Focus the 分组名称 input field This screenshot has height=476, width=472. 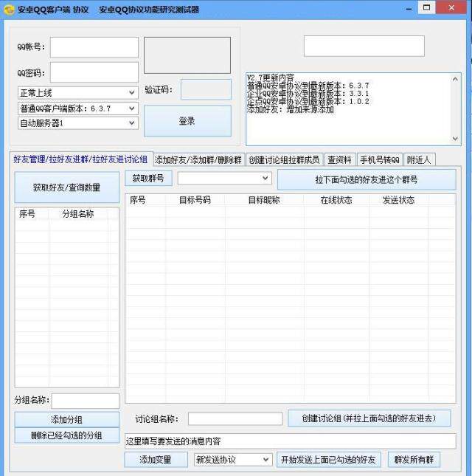tap(86, 401)
